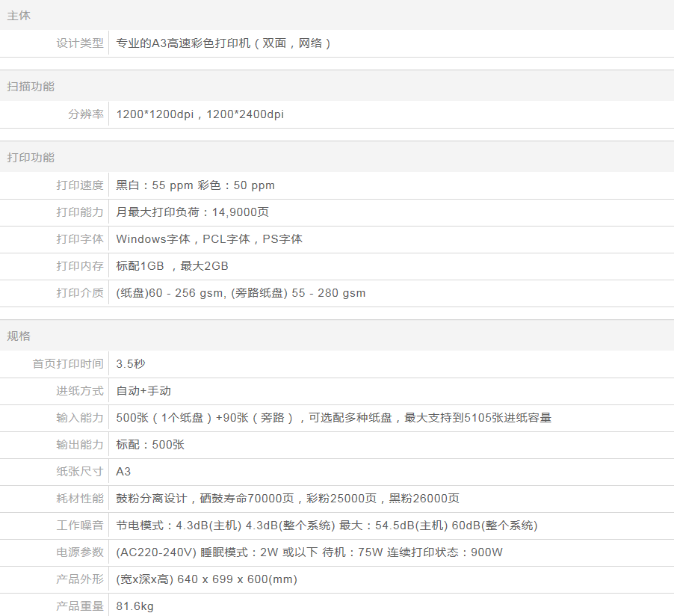The width and height of the screenshot is (674, 616).
Task: Click the 打印功能 section header
Action: 31,158
